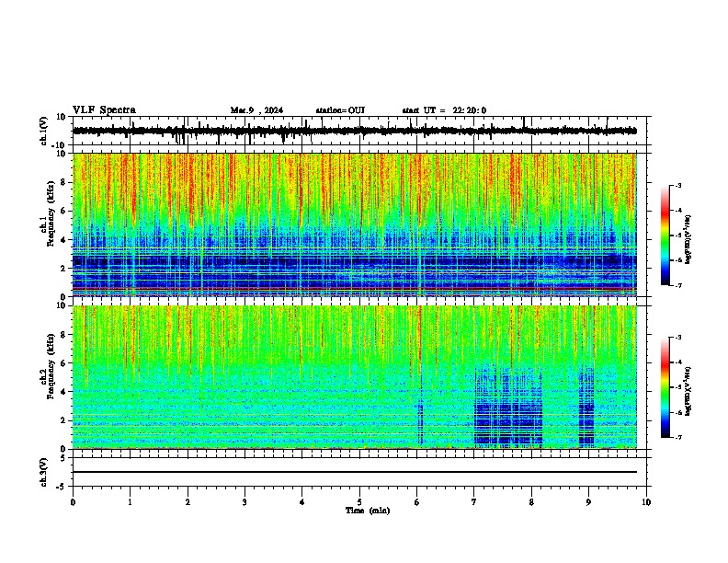This screenshot has height=563, width=728.
Task: Click time axis tick label "3"
Action: 245,502
